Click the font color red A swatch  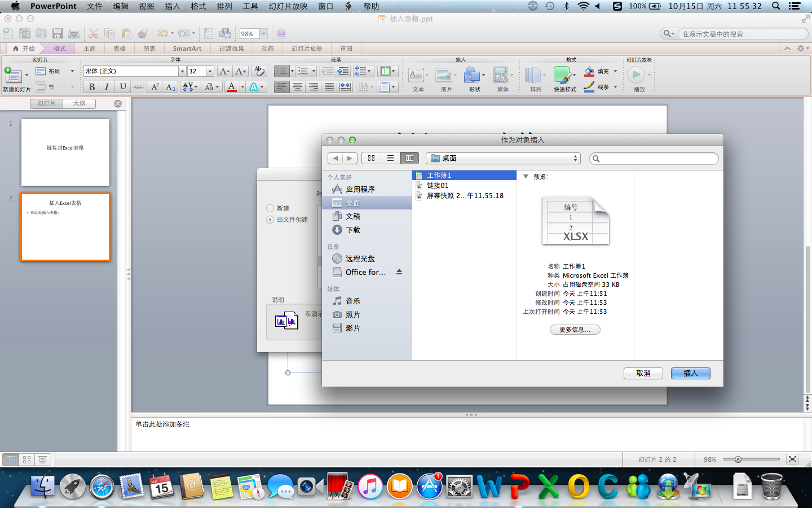tap(231, 87)
